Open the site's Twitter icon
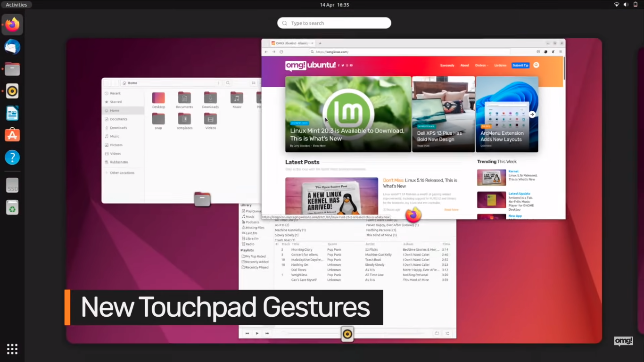This screenshot has height=362, width=644. 343,65
